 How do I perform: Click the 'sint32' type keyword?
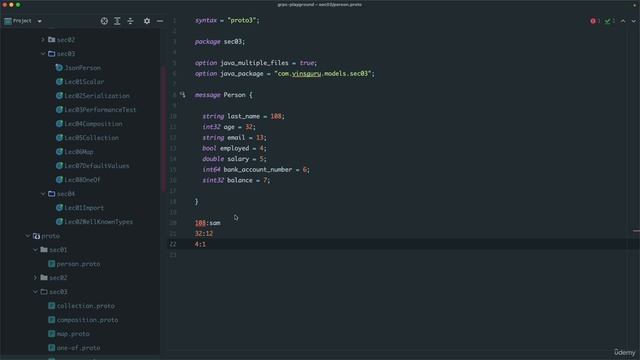point(213,180)
